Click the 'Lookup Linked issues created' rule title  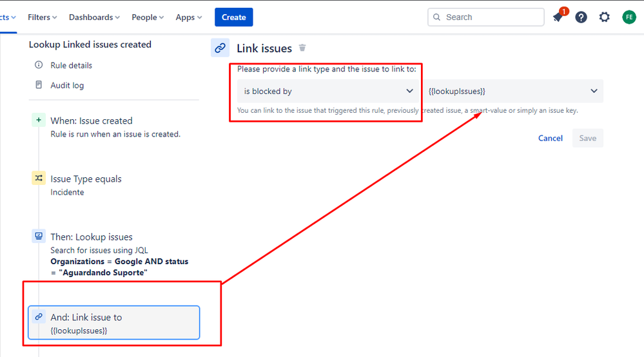90,44
